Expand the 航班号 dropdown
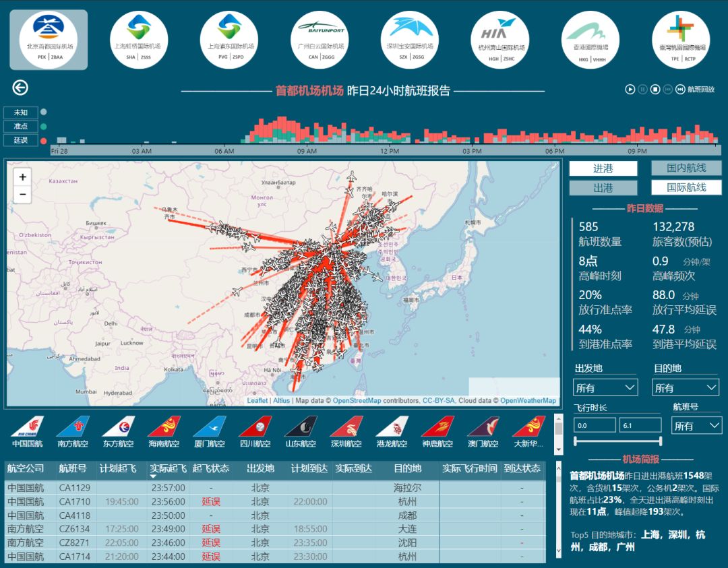 pos(696,426)
